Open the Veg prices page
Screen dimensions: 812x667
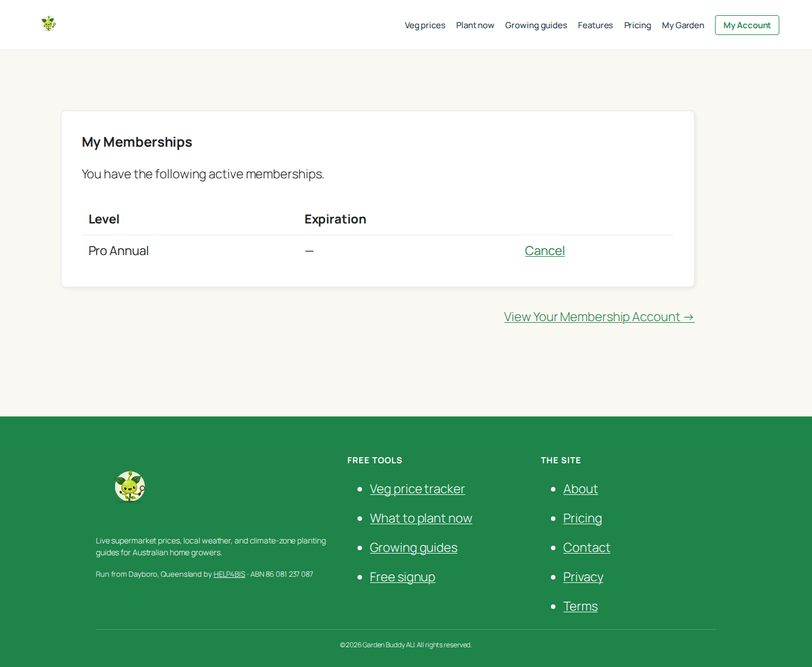pos(425,25)
